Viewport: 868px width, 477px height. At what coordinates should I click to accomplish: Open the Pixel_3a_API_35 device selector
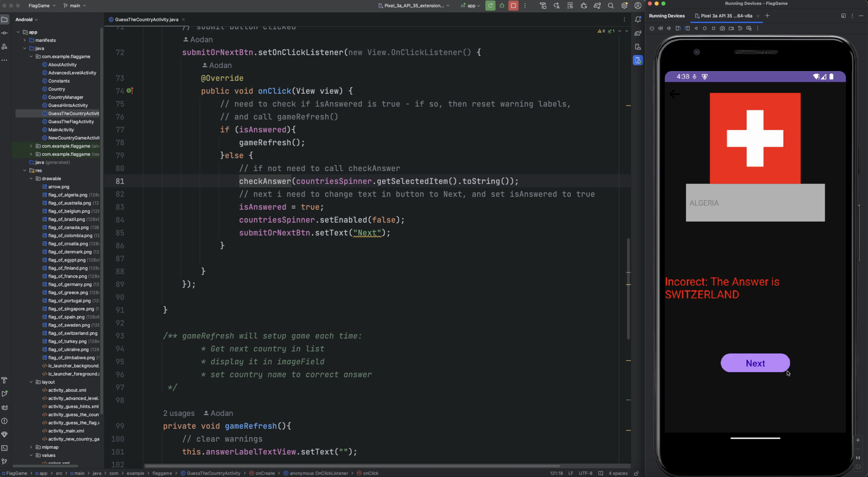(x=414, y=6)
